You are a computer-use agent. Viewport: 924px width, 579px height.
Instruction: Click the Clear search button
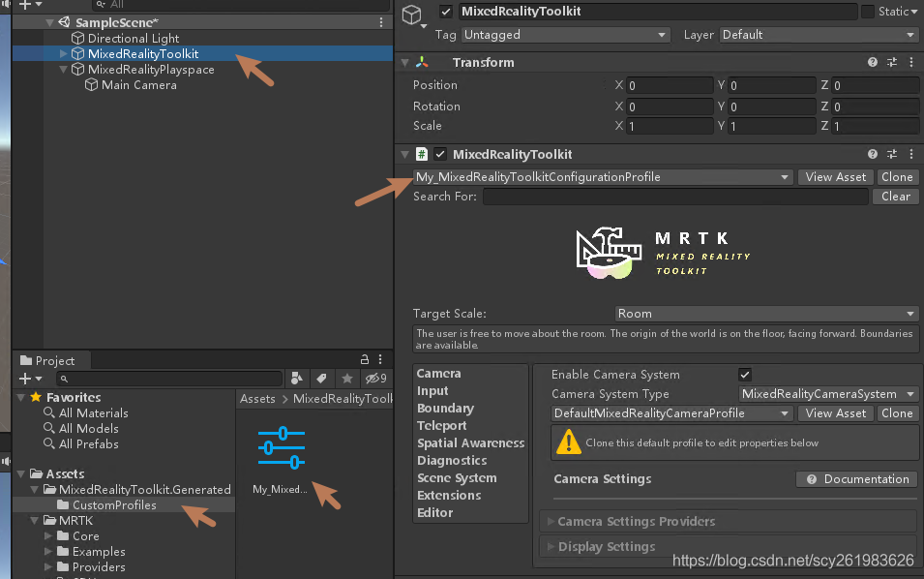coord(896,197)
